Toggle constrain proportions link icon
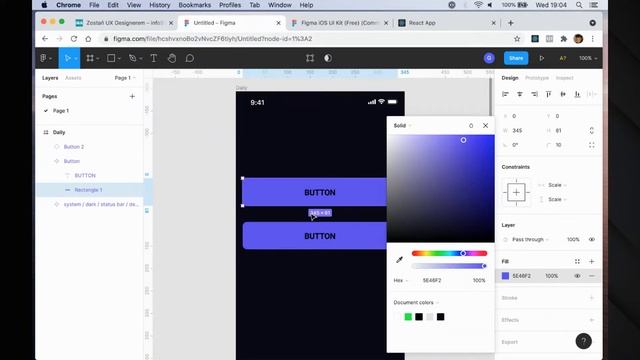 591,131
